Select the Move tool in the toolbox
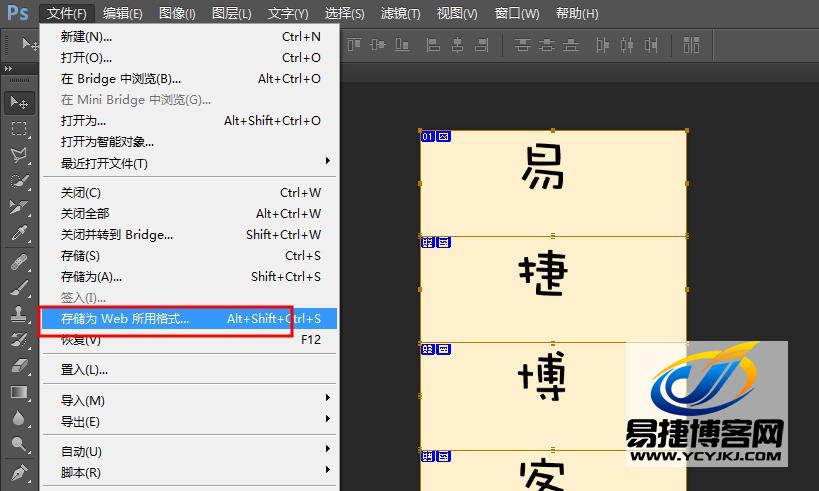The image size is (819, 491). coord(18,102)
